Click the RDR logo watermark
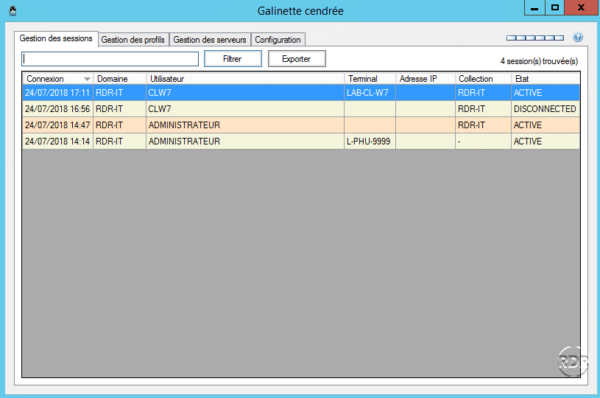The width and height of the screenshot is (600, 398). click(x=572, y=361)
